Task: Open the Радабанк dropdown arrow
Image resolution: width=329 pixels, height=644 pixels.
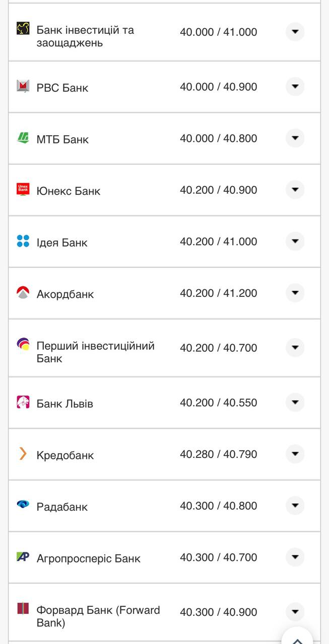Action: tap(295, 506)
